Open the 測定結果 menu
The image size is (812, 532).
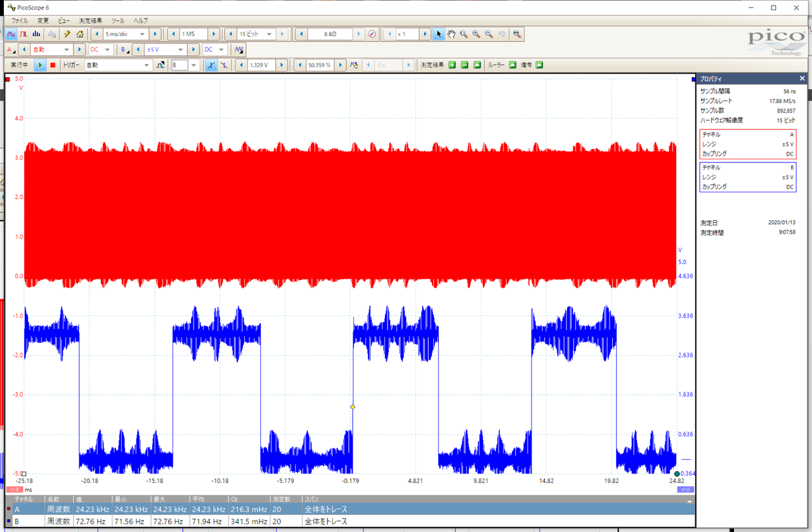pyautogui.click(x=91, y=20)
